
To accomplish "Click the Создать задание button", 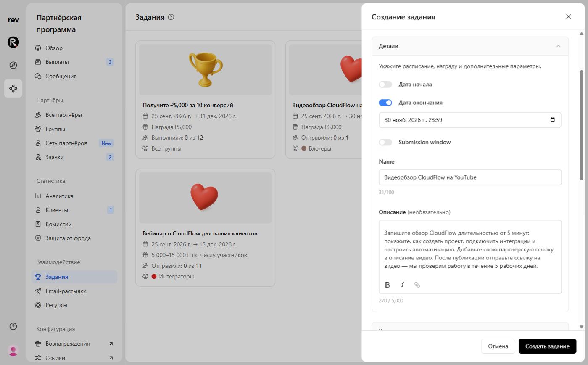I will tap(547, 346).
